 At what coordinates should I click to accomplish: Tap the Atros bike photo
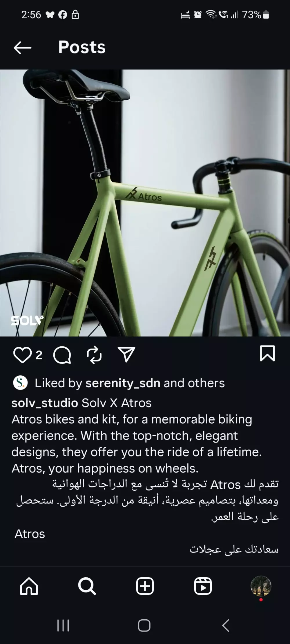point(145,203)
